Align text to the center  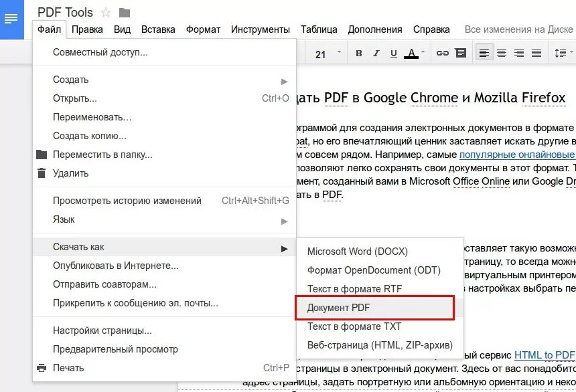(x=502, y=52)
